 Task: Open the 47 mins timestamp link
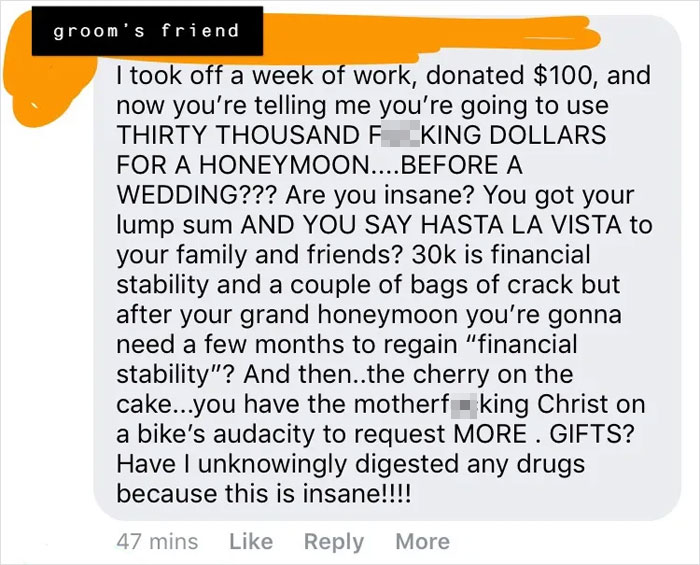[x=157, y=541]
